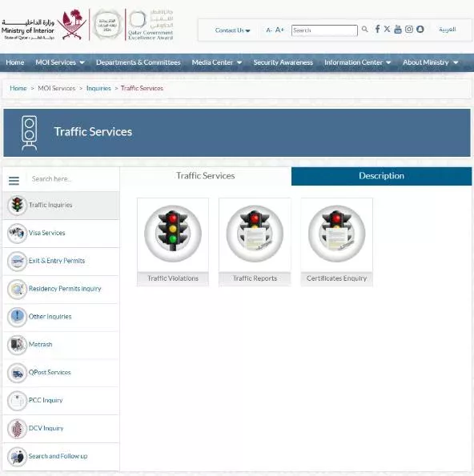Select Other Inquiries text in sidebar
This screenshot has height=476, width=474.
(x=50, y=317)
